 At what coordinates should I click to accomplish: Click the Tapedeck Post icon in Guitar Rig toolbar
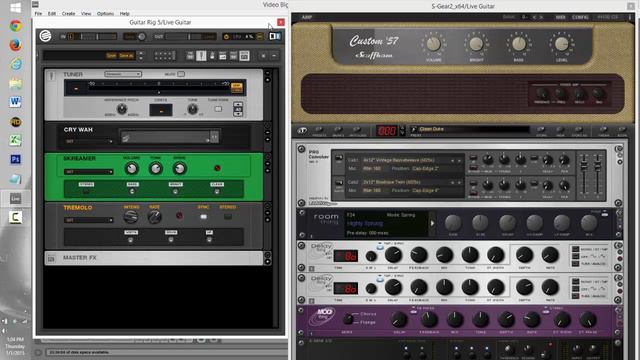click(233, 56)
